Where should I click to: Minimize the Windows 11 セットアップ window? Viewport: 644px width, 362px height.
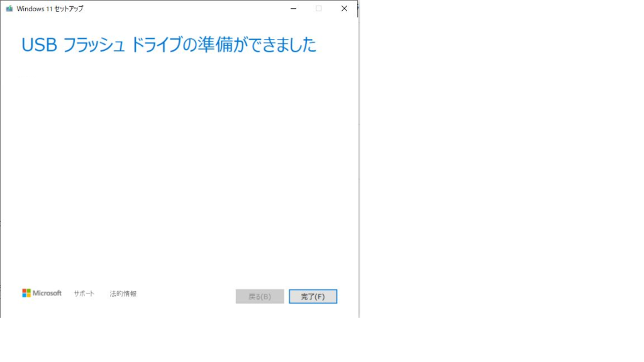[x=293, y=9]
